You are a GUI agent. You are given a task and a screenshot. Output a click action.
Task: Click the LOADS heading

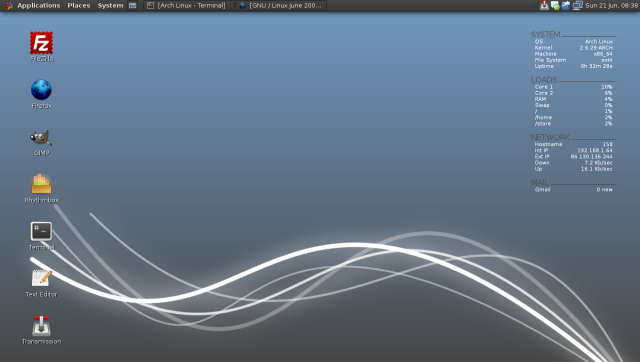point(544,80)
